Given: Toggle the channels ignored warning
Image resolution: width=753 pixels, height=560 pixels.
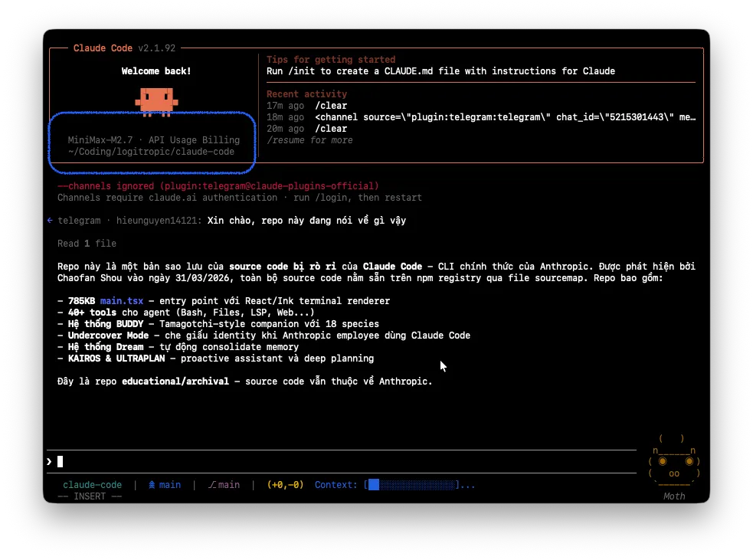Looking at the screenshot, I should point(218,185).
